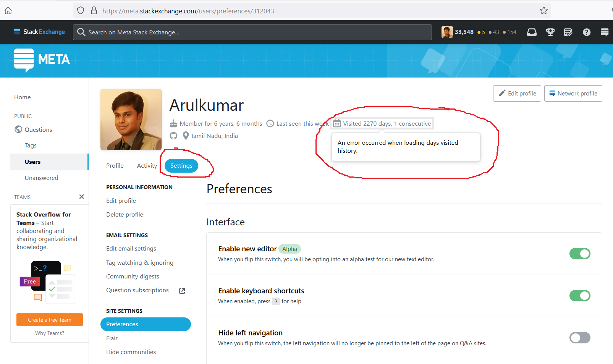Click the META site logo
613x364 pixels.
[42, 60]
